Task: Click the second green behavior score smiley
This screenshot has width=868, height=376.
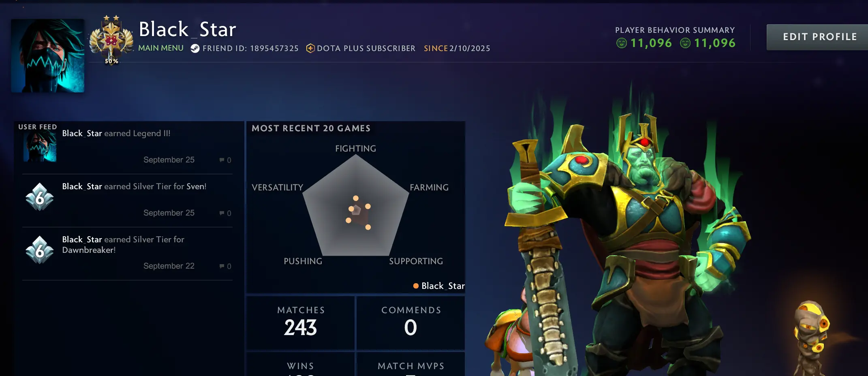Action: (x=685, y=43)
